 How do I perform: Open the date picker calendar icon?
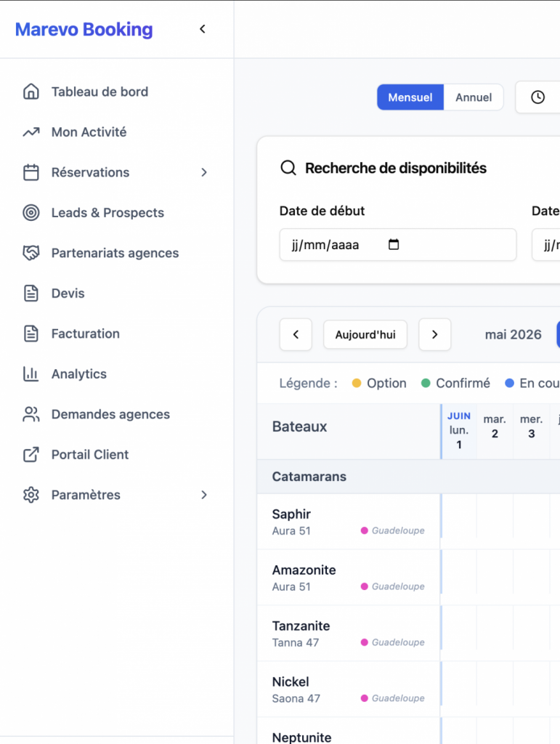(x=394, y=244)
